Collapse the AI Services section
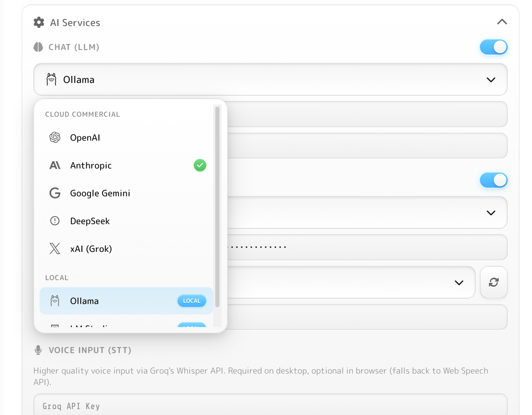The image size is (532, 415). [x=501, y=22]
